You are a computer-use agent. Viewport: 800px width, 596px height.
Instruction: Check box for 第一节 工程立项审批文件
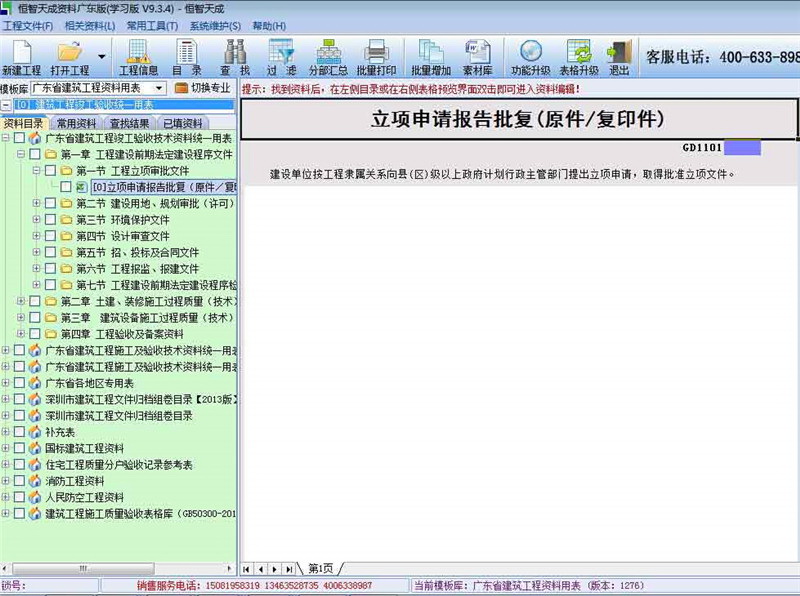[50, 170]
